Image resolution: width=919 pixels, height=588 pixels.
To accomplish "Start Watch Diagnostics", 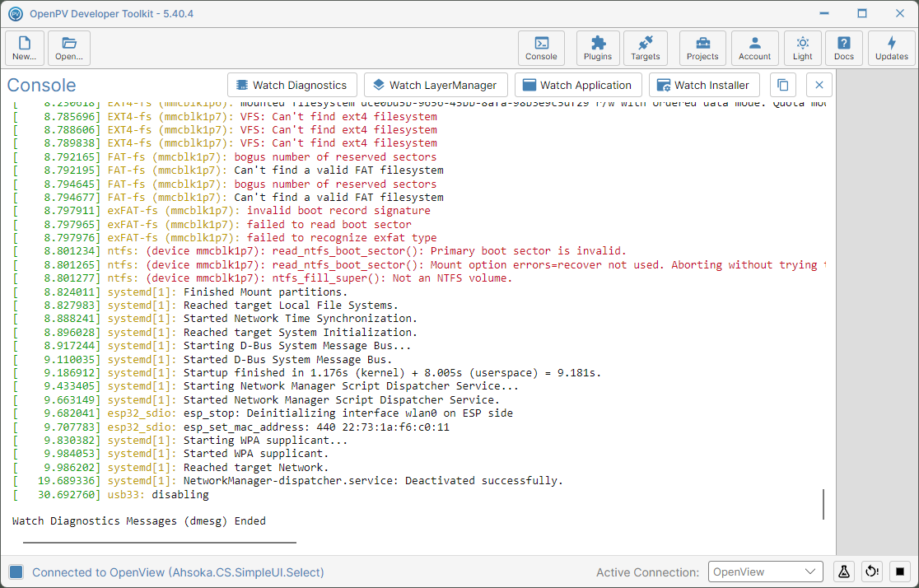I will click(292, 85).
